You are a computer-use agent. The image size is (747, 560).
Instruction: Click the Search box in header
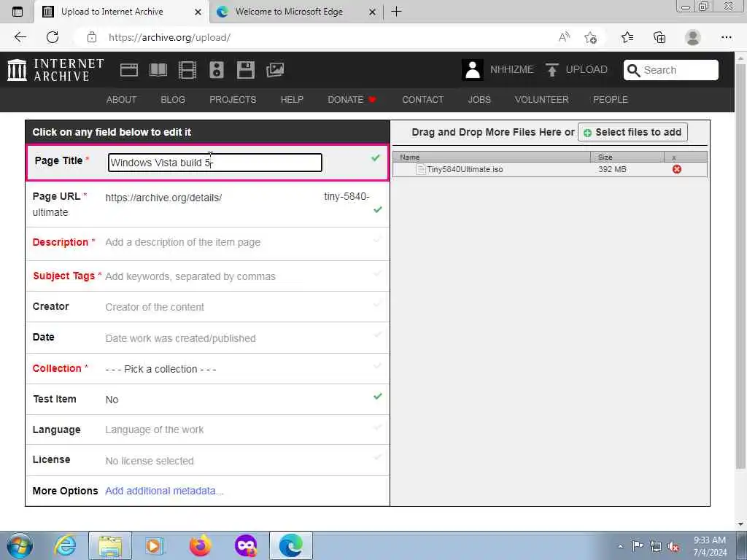pos(671,70)
